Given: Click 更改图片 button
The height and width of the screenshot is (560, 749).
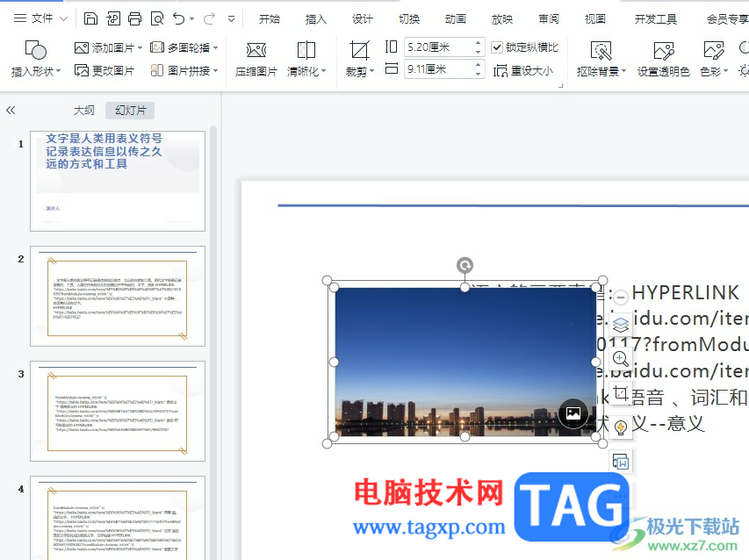Looking at the screenshot, I should click(104, 70).
